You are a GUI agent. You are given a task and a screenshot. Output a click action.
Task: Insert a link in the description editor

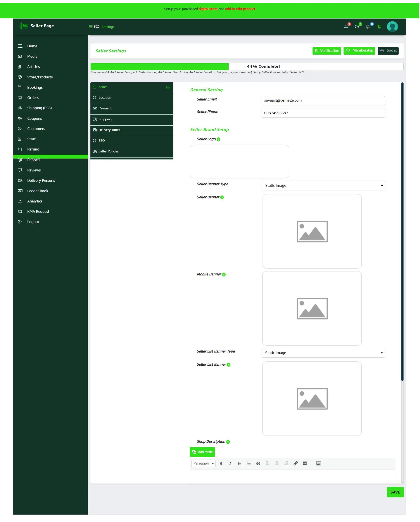click(x=296, y=463)
